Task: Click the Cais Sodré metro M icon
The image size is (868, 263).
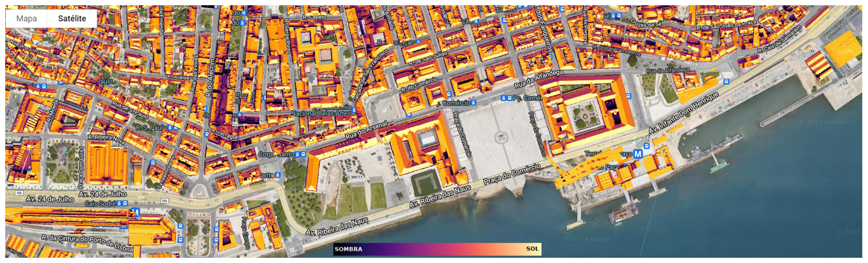Action: coord(135,212)
